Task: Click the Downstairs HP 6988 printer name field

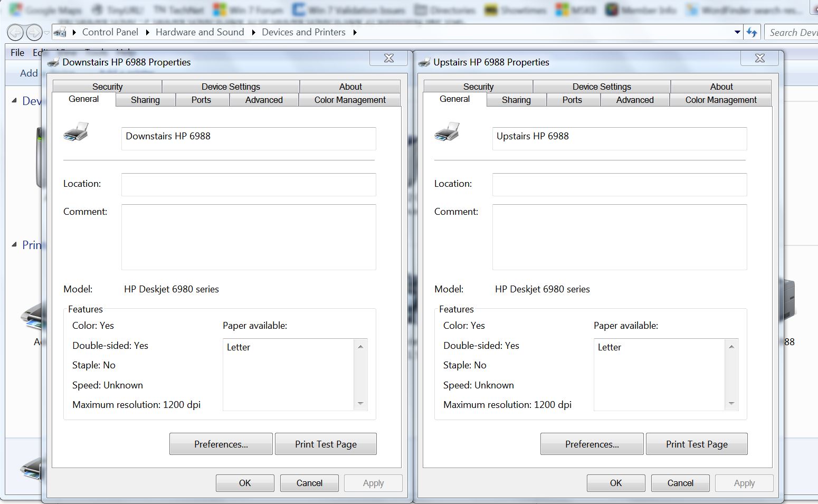Action: (x=249, y=138)
